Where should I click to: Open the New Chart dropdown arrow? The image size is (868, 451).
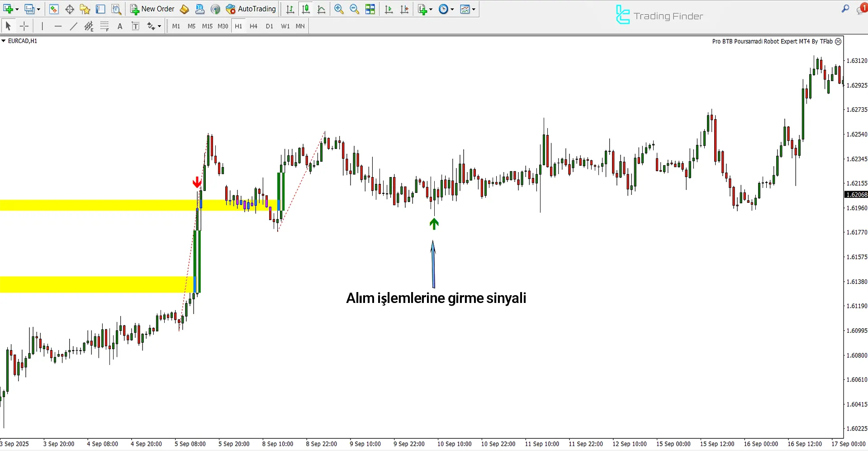pyautogui.click(x=17, y=9)
